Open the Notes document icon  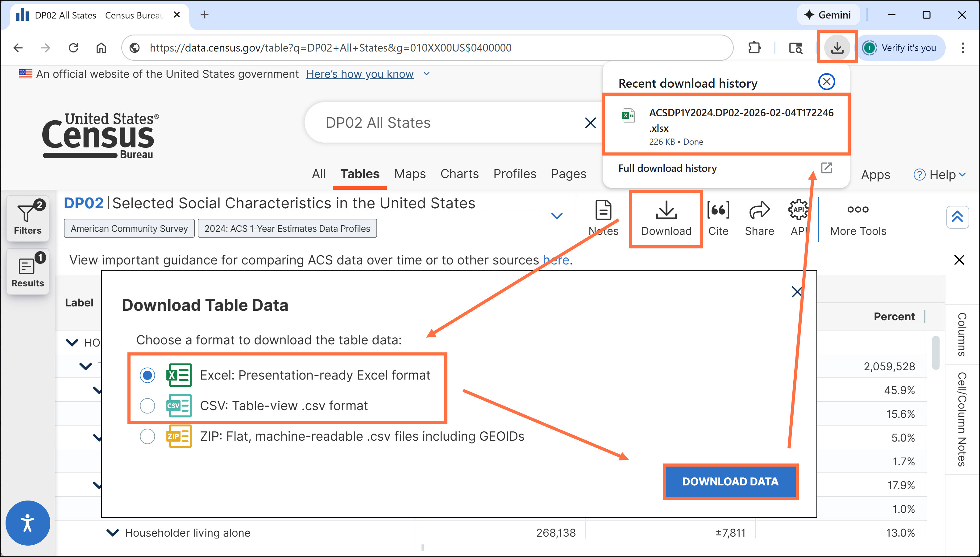pyautogui.click(x=603, y=210)
